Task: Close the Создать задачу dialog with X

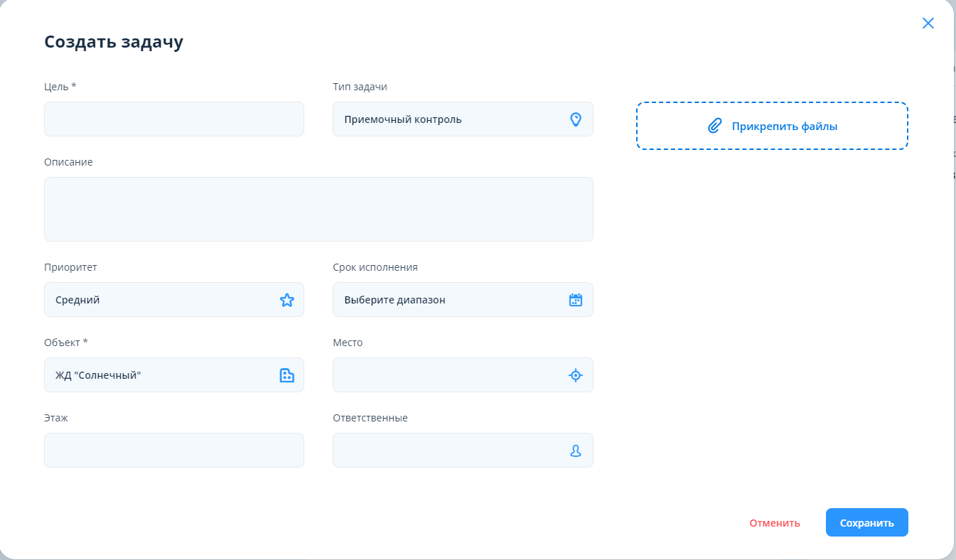Action: pos(928,23)
